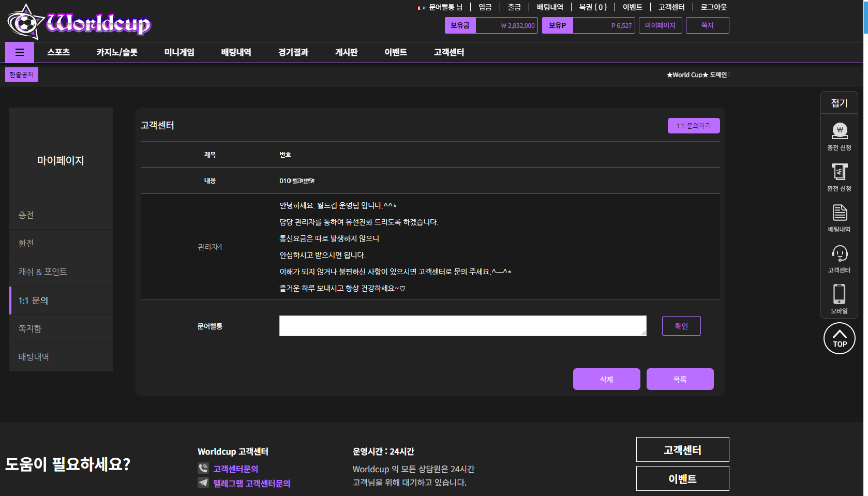Collapse the right panel with 접기
Viewport: 868px width, 496px height.
(839, 103)
